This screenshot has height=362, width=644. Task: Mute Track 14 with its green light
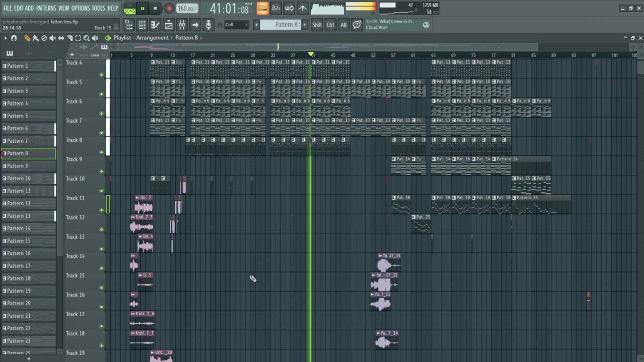click(102, 268)
